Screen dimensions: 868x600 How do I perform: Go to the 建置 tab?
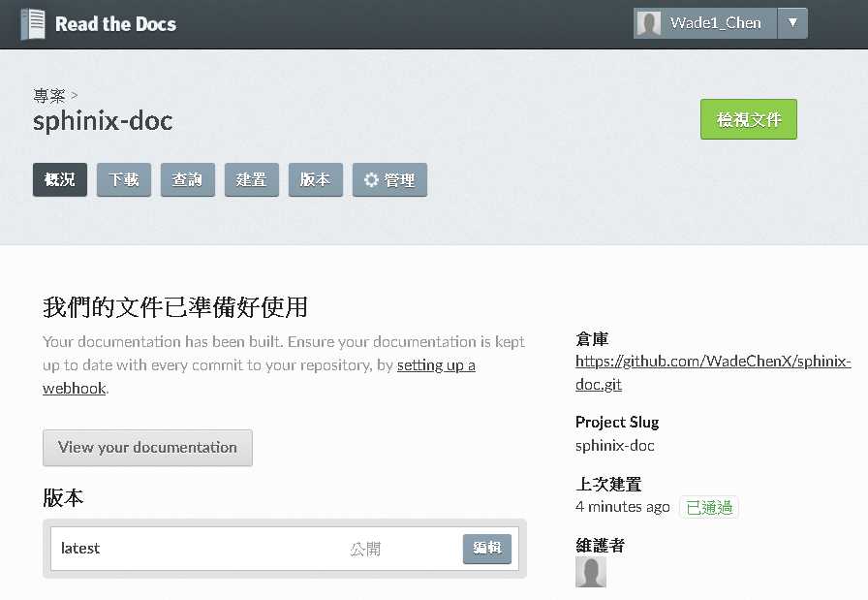tap(251, 179)
